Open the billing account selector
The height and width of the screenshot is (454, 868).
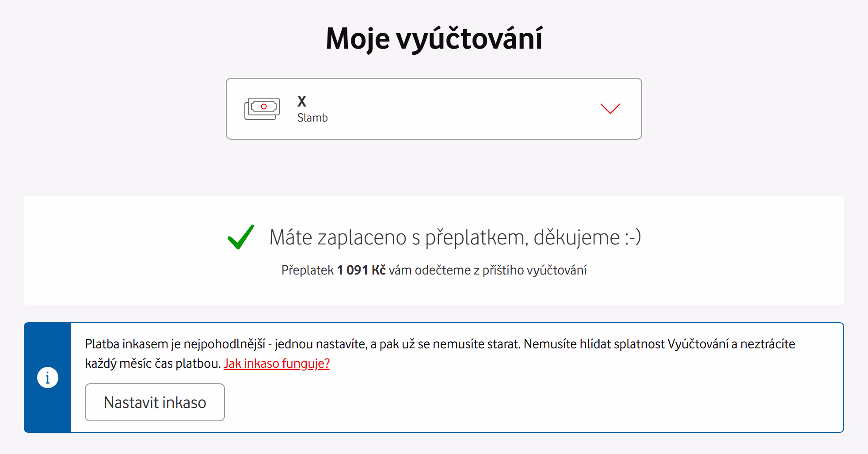tap(434, 108)
